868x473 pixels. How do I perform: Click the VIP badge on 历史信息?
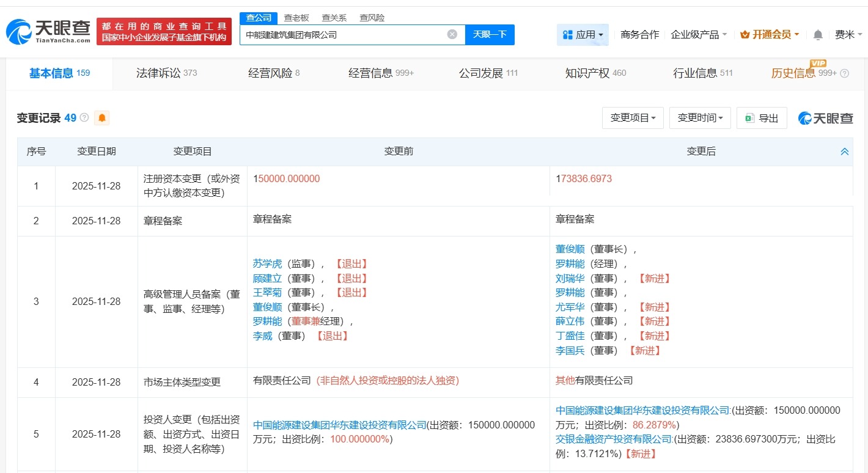click(x=818, y=63)
